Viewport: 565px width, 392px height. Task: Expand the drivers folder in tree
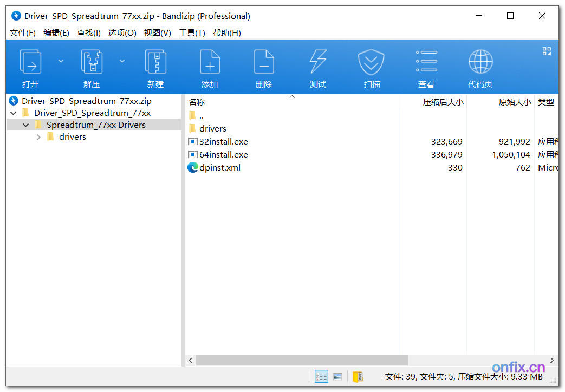point(38,137)
